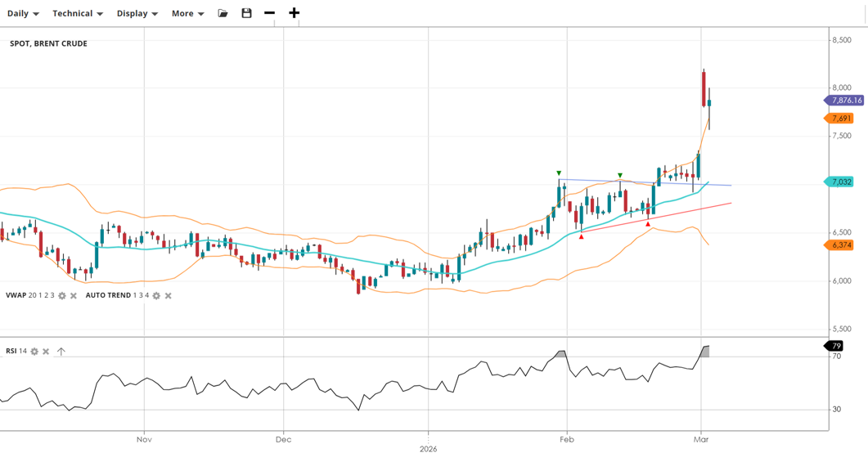Viewport: 868px width, 453px height.
Task: Remove the VWAP indicator
Action: 74,296
